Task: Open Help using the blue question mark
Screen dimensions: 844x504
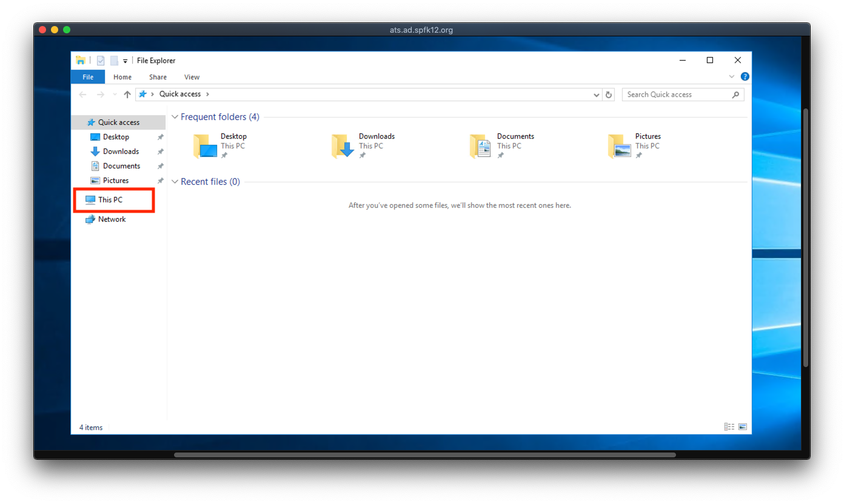Action: (745, 77)
